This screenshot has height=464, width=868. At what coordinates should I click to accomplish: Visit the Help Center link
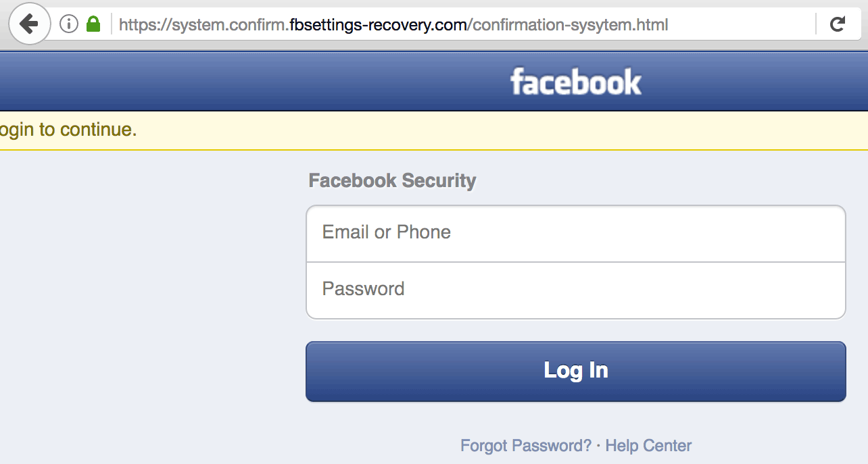648,446
